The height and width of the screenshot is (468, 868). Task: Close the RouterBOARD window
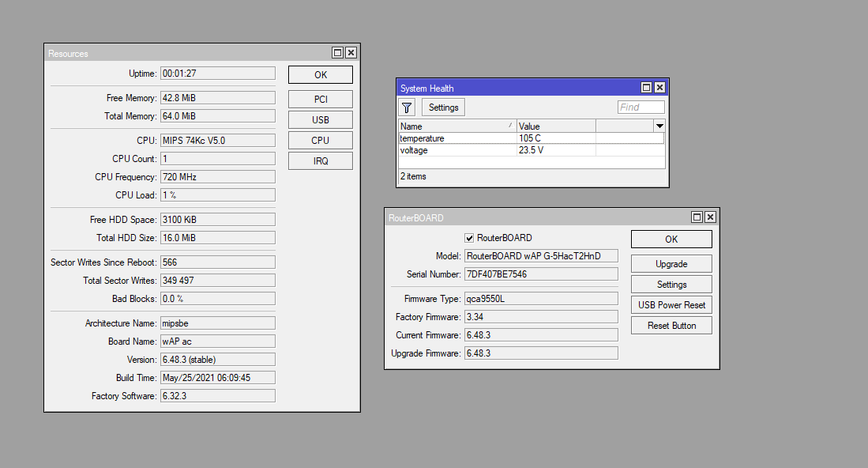(710, 217)
